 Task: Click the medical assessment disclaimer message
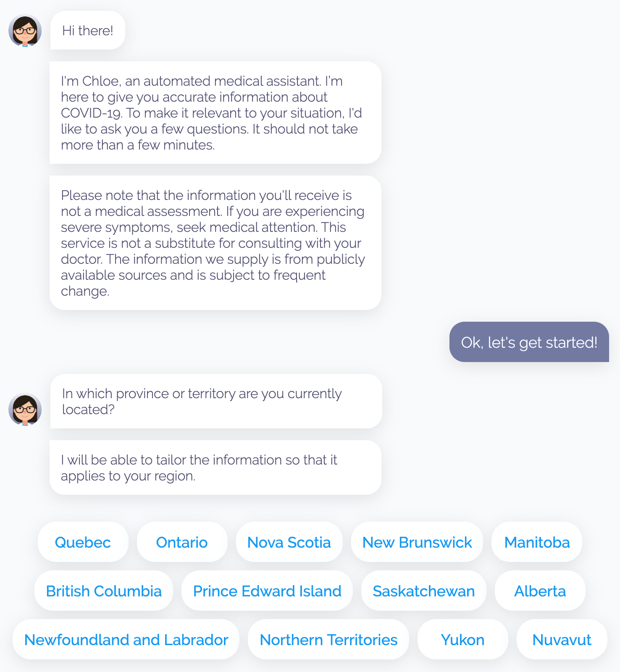[x=215, y=243]
